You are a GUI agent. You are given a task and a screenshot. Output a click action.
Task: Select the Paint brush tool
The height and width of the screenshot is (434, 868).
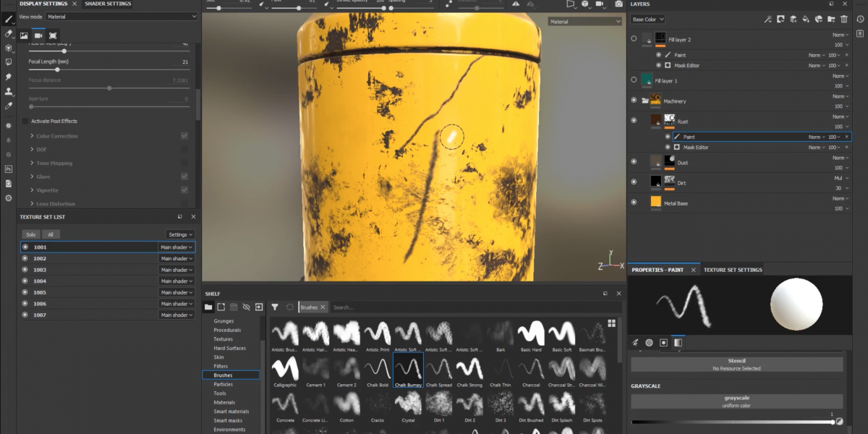coord(9,19)
